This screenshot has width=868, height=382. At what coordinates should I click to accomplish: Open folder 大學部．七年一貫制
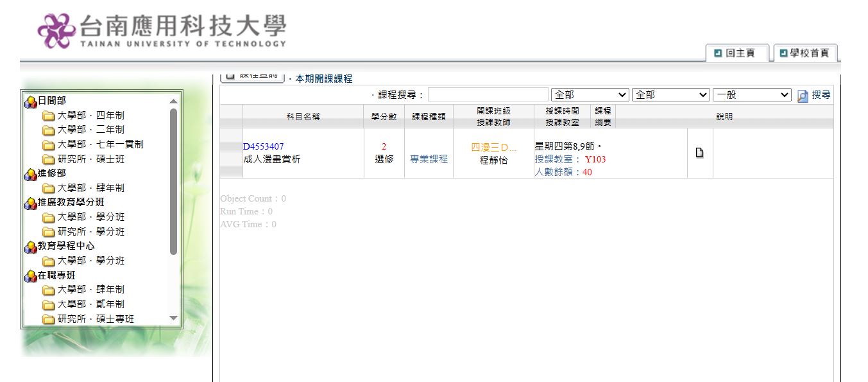coord(101,144)
